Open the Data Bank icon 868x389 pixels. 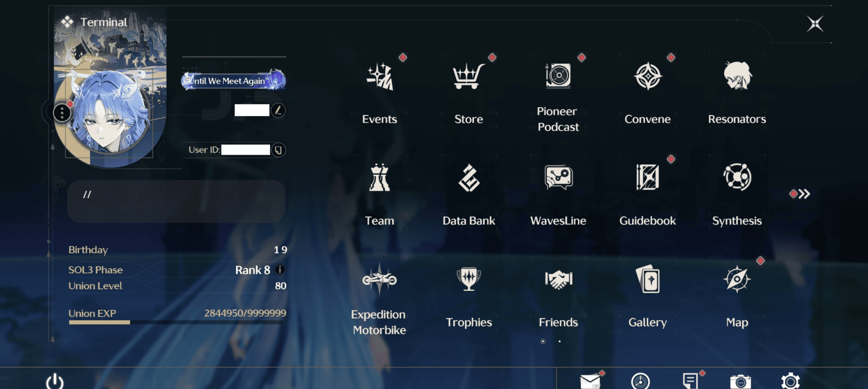coord(469,178)
